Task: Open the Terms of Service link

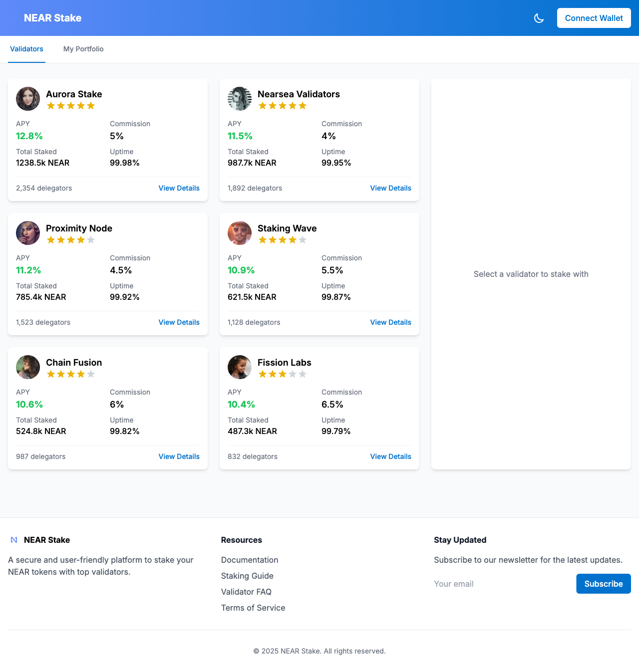Action: click(253, 608)
